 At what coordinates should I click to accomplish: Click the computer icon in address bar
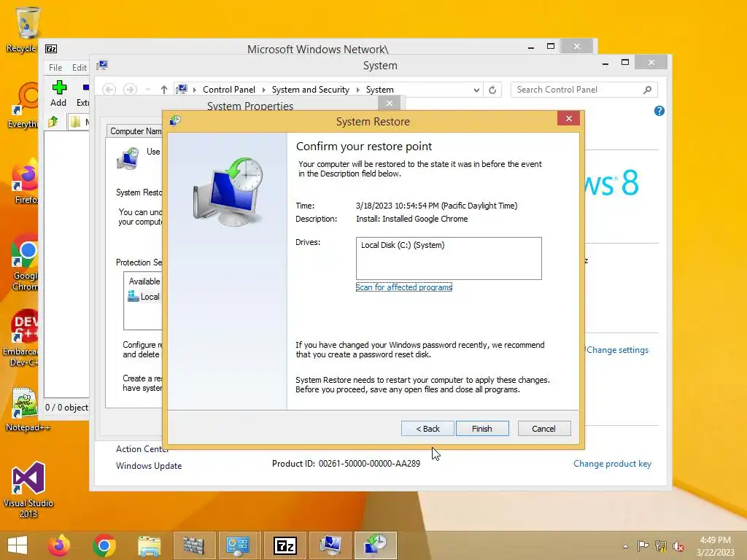tap(182, 90)
